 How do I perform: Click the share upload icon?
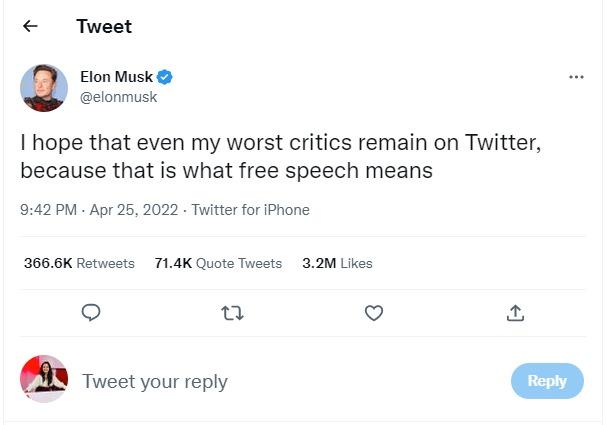coord(515,313)
